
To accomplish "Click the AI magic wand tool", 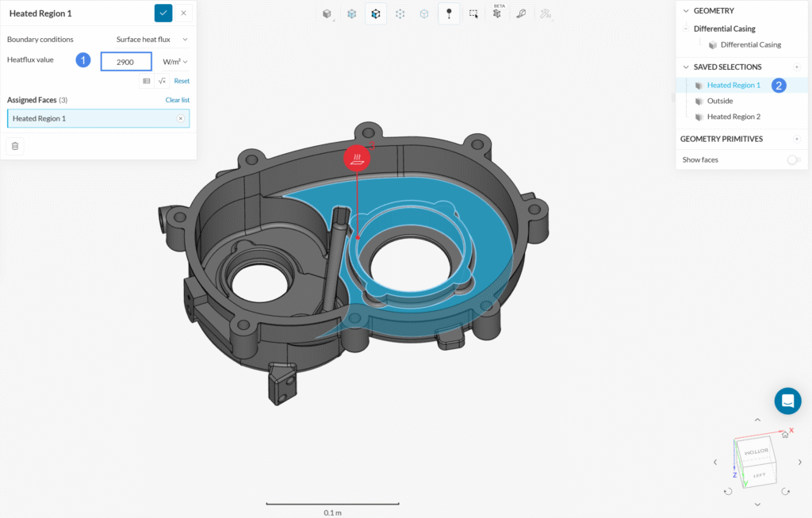I will (x=546, y=13).
